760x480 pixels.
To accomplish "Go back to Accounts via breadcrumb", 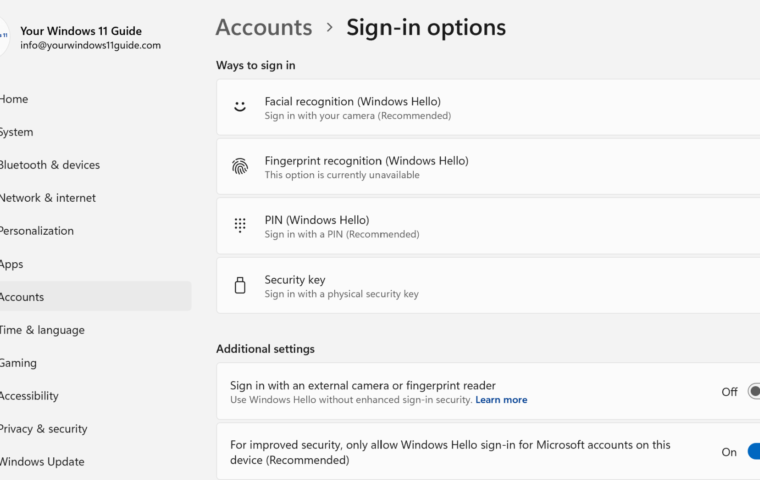I will 264,27.
